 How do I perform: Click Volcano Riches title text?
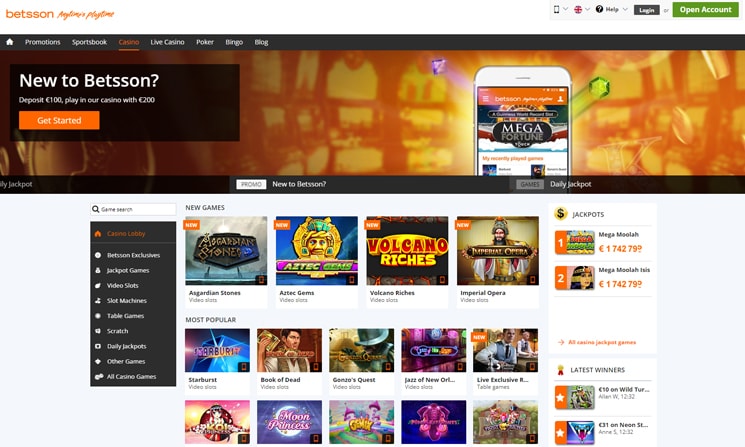click(x=392, y=293)
